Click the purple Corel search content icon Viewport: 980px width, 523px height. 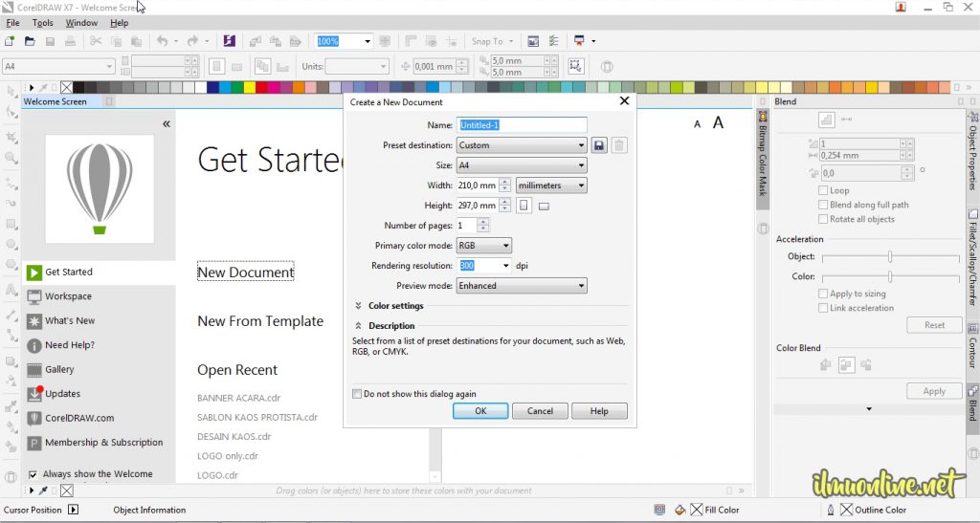click(230, 41)
